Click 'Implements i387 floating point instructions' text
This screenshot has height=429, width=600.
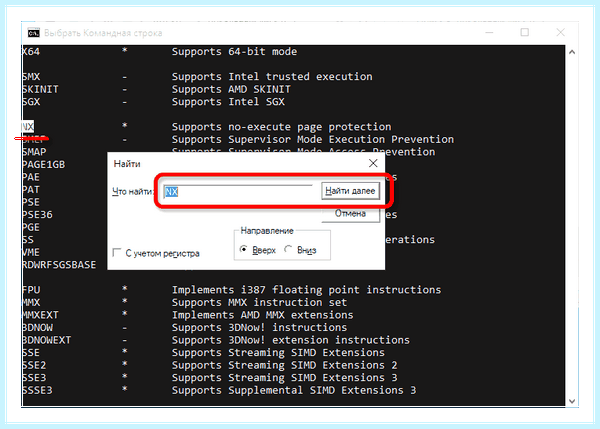click(307, 290)
